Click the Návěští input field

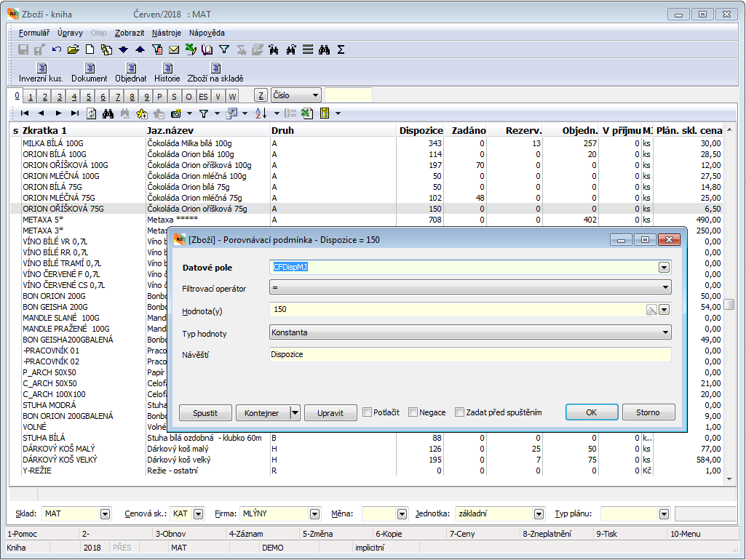469,355
